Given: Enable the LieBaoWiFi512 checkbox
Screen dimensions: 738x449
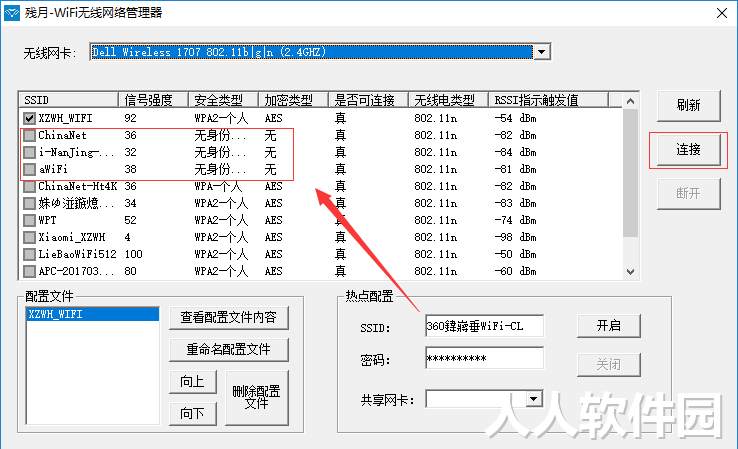Looking at the screenshot, I should coord(30,254).
